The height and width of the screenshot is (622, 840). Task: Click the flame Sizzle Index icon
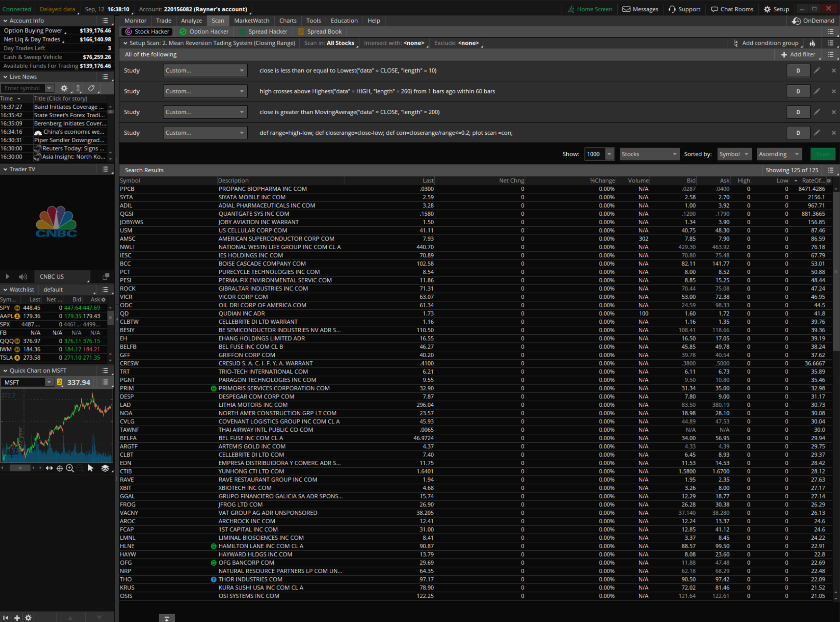(x=813, y=43)
